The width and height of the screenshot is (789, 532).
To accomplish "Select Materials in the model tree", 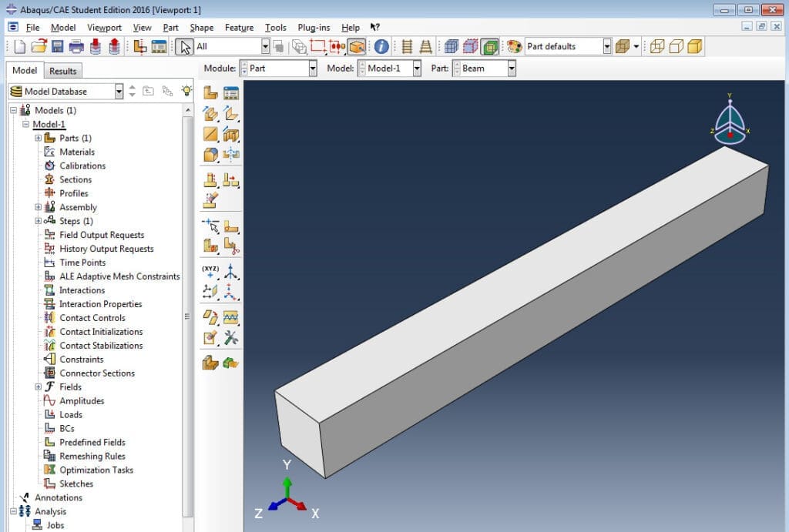I will click(x=77, y=152).
